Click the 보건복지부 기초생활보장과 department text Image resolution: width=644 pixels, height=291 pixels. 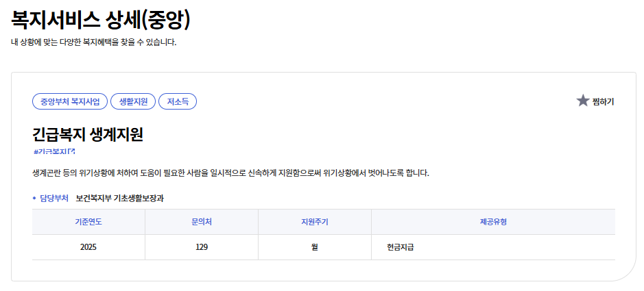[x=120, y=199]
